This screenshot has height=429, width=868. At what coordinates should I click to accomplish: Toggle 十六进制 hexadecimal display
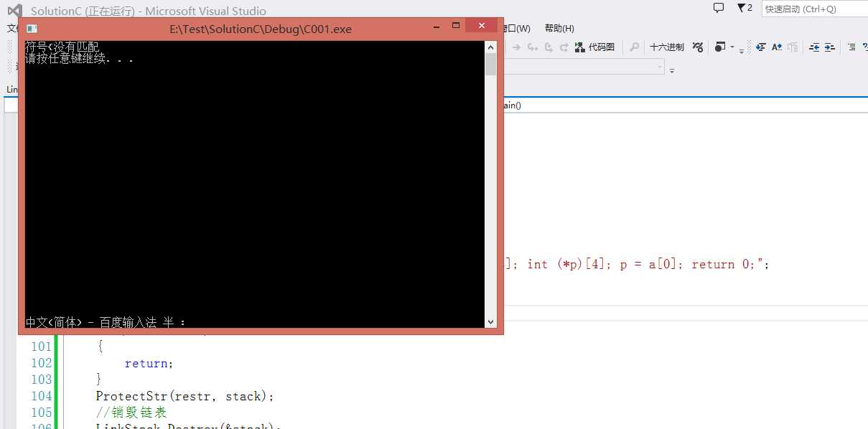point(667,47)
